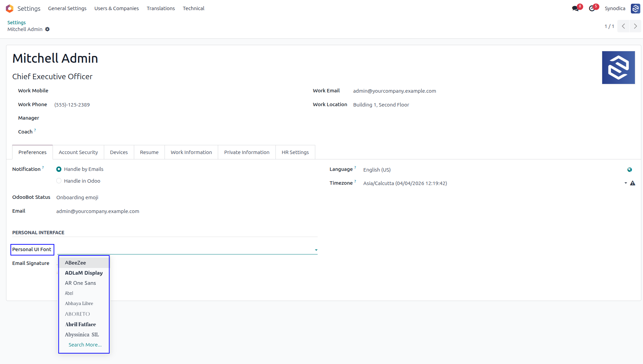Click Search More... in font list
Viewport: 643px width, 364px height.
click(x=85, y=345)
